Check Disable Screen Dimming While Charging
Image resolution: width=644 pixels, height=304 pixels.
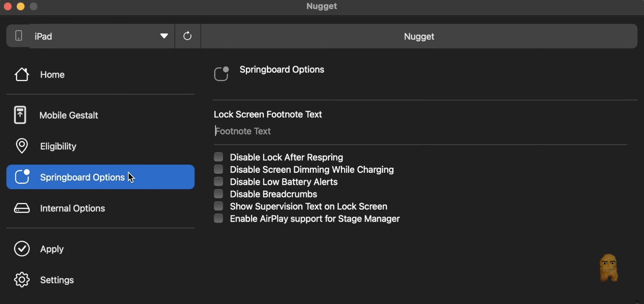[218, 169]
